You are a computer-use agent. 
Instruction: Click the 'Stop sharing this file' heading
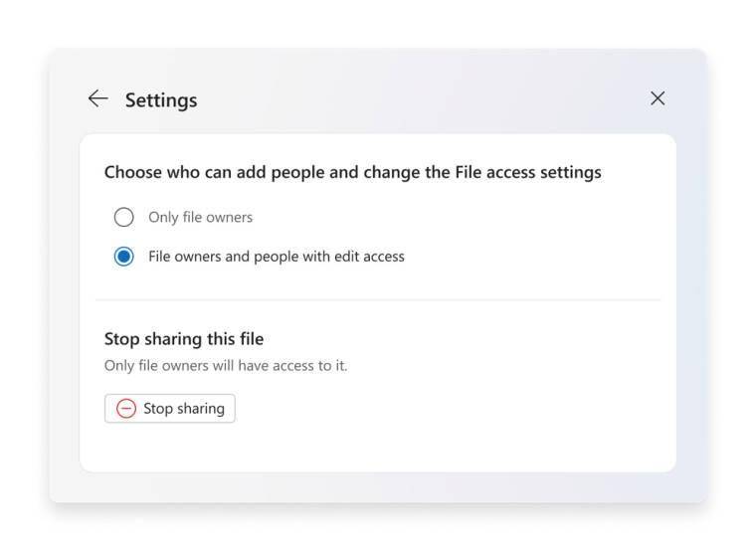[x=184, y=339]
